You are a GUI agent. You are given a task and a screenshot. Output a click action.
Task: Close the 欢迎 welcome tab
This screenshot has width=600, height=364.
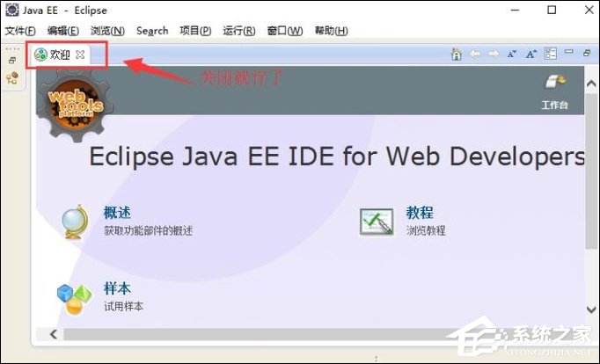click(x=80, y=55)
